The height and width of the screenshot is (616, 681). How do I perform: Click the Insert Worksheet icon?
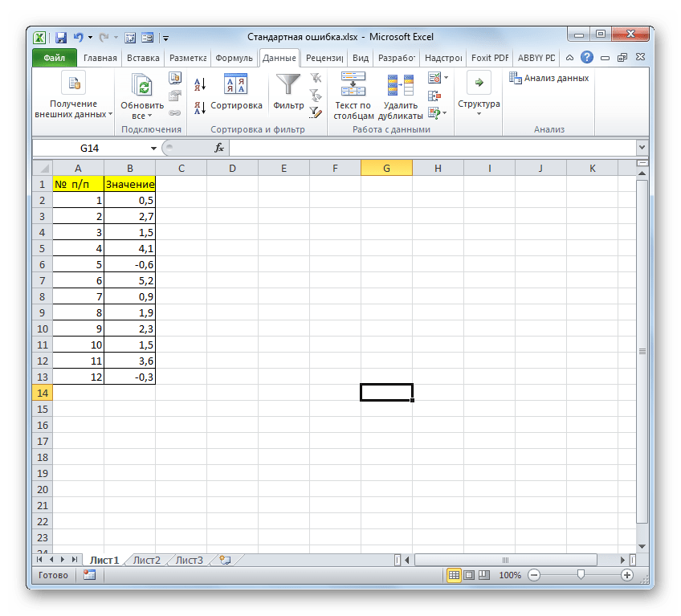225,560
